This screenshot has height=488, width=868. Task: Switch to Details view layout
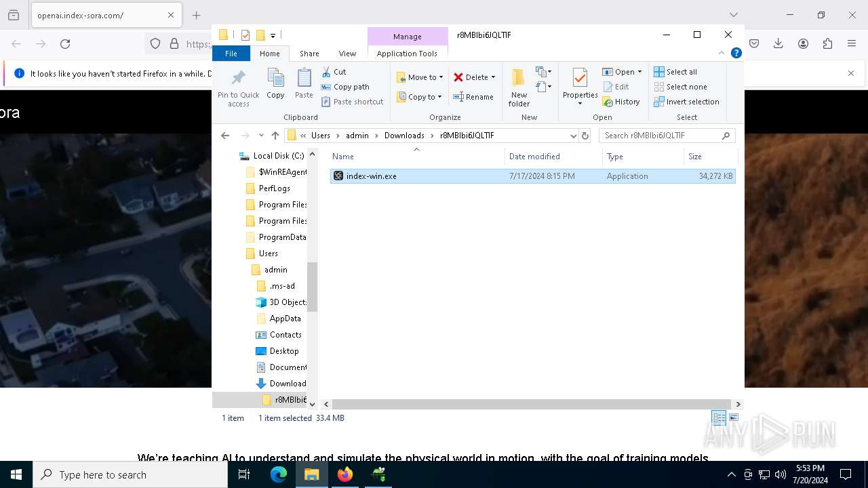(719, 418)
